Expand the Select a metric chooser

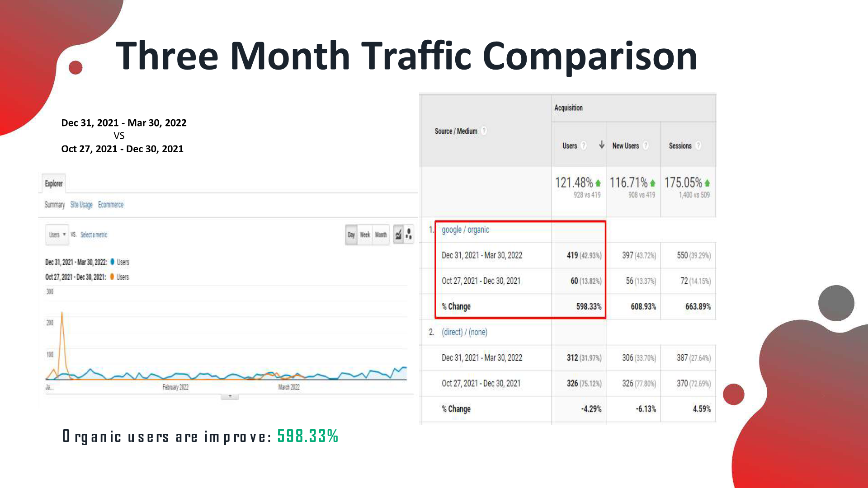click(x=94, y=235)
